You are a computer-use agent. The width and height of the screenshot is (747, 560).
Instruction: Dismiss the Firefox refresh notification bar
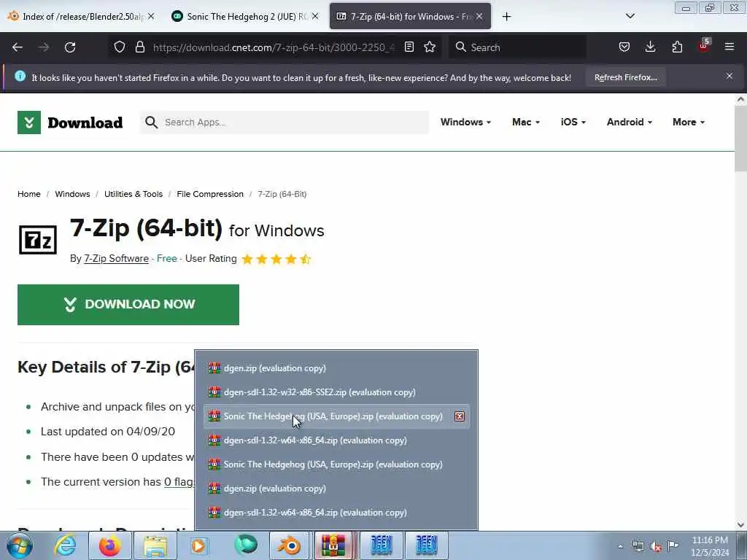pos(729,76)
